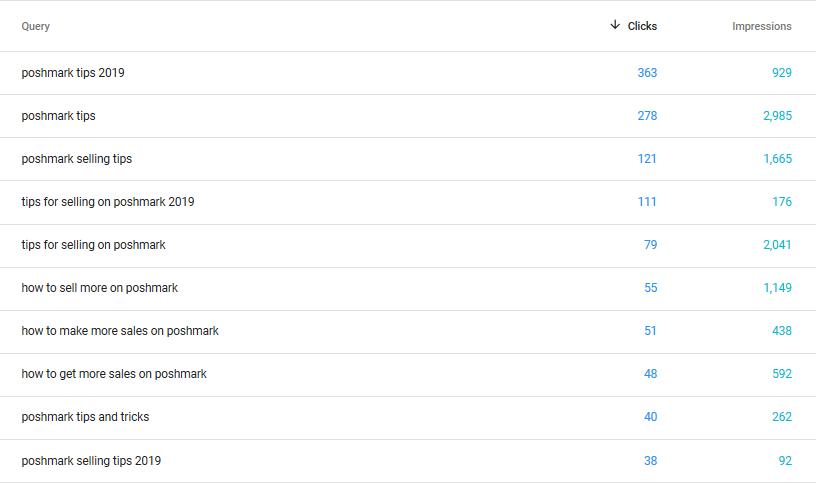Select 'how to sell more on poshmark'
This screenshot has width=816, height=483.
(x=99, y=288)
